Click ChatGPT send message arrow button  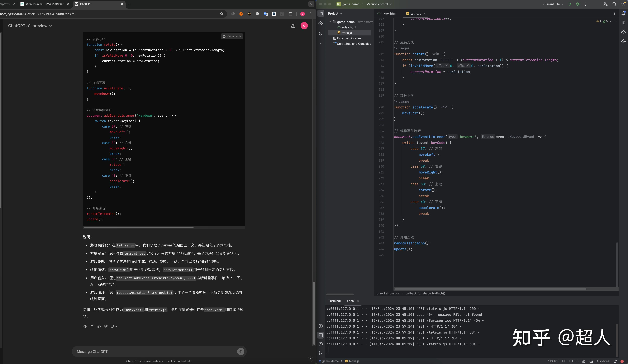(x=241, y=351)
